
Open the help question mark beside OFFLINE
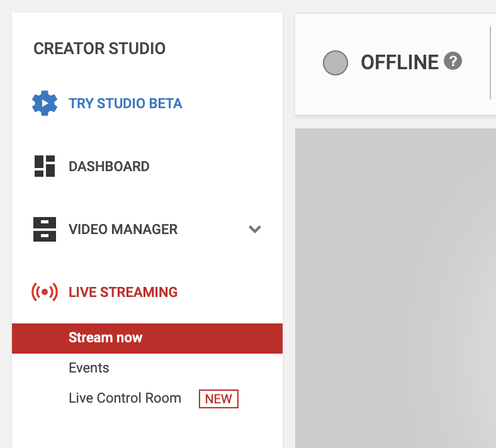click(453, 60)
